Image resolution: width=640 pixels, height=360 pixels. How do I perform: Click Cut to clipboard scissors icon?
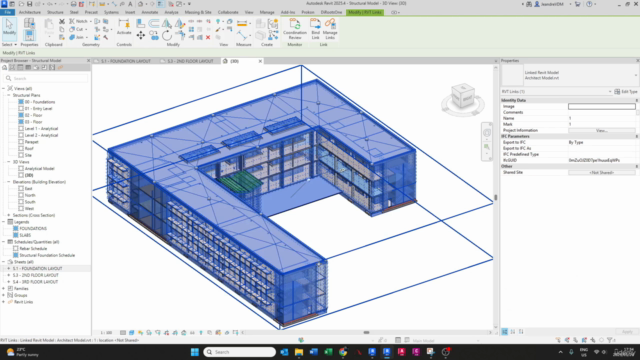(62, 21)
